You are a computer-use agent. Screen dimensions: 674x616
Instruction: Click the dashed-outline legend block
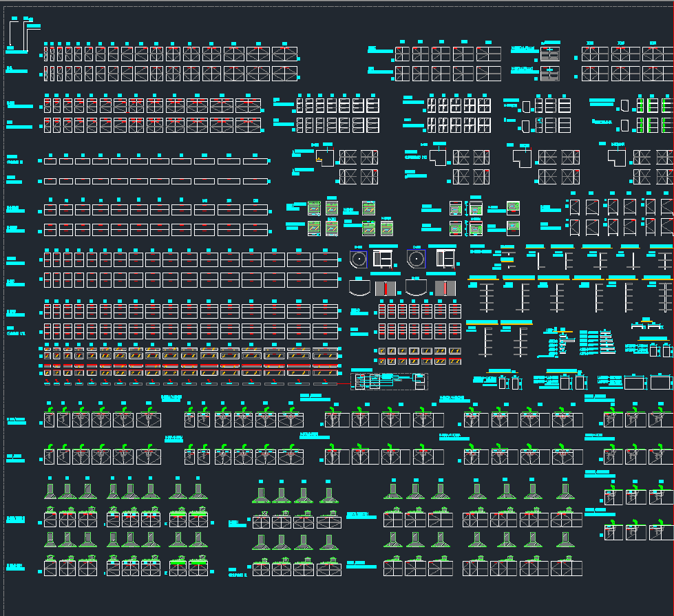click(x=389, y=381)
